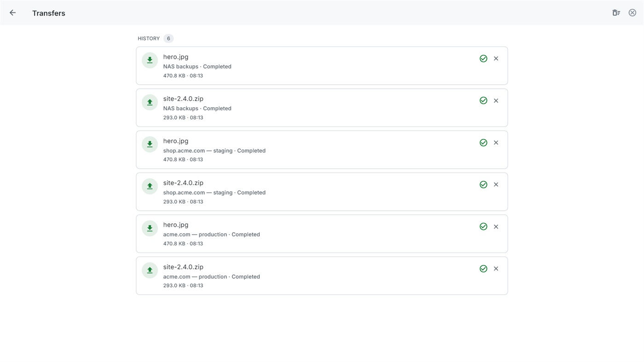This screenshot has width=644, height=362.
Task: Click "293.0 KB · 08:13" in site-2.4.0.zip production row
Action: coord(183,286)
